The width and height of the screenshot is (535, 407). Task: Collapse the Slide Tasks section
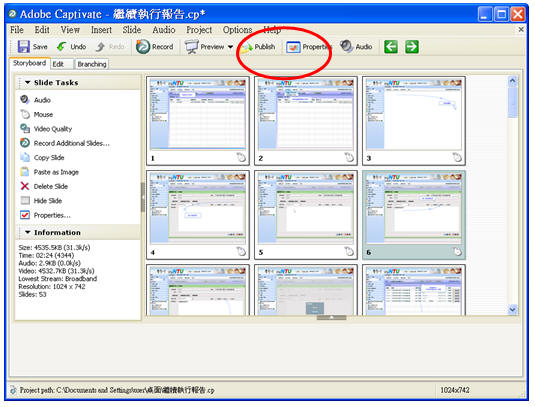pos(28,83)
